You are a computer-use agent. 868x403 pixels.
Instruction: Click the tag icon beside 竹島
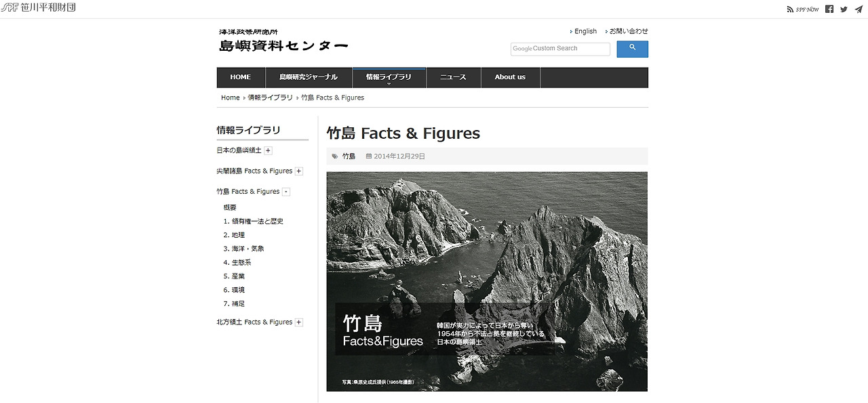335,156
